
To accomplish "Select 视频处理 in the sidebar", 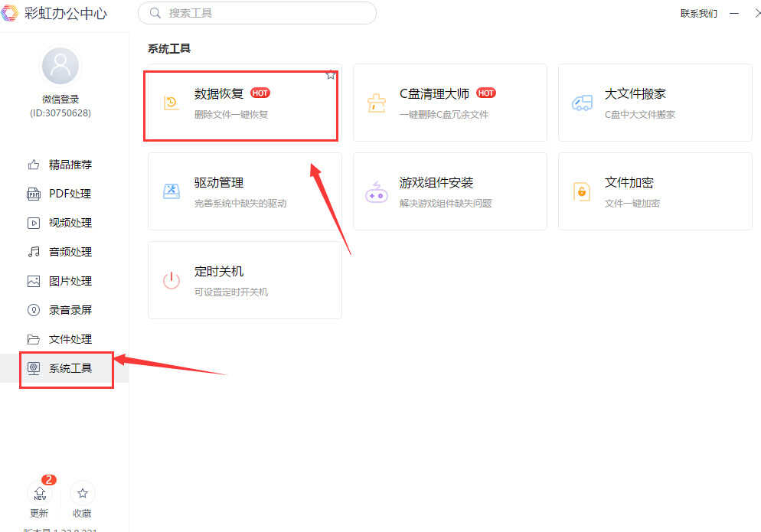I will (70, 223).
